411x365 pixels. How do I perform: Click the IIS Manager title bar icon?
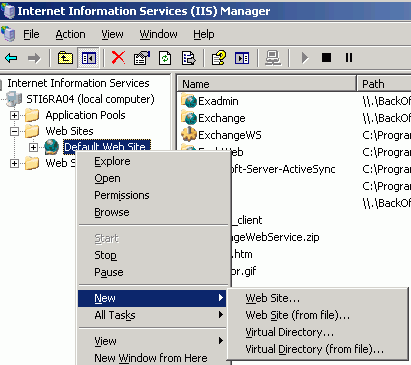(9, 11)
